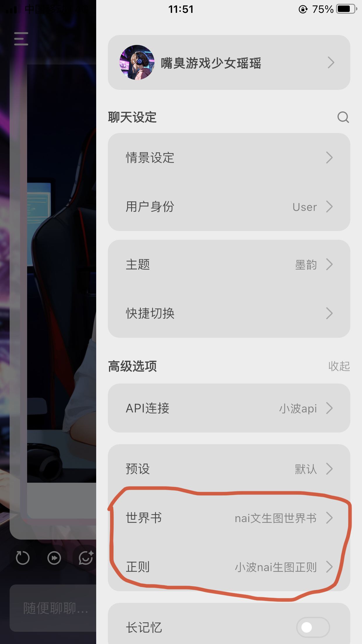Open 用户身份 User chevron
The image size is (362, 644).
(x=329, y=206)
